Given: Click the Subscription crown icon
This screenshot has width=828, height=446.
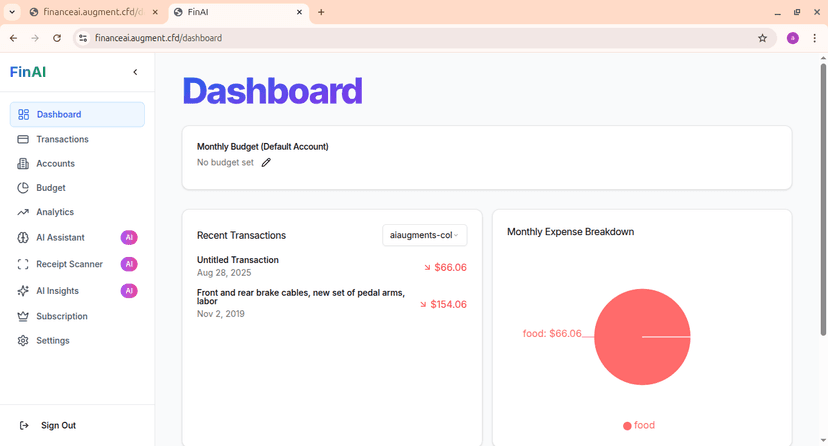Looking at the screenshot, I should click(24, 316).
